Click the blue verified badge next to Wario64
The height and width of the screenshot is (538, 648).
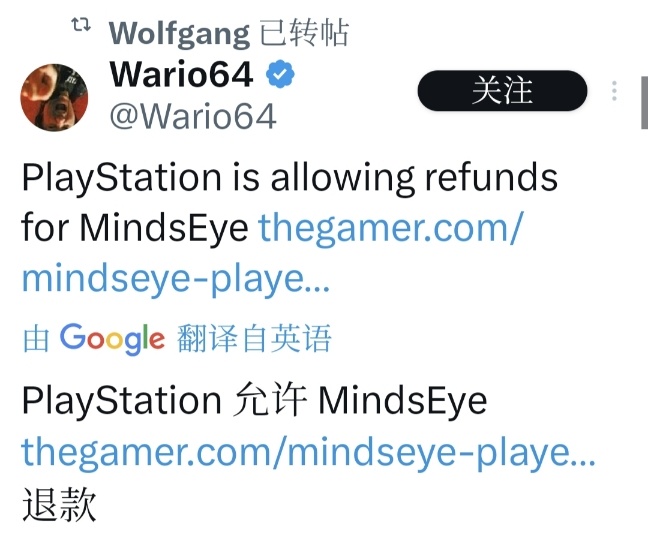[x=280, y=74]
